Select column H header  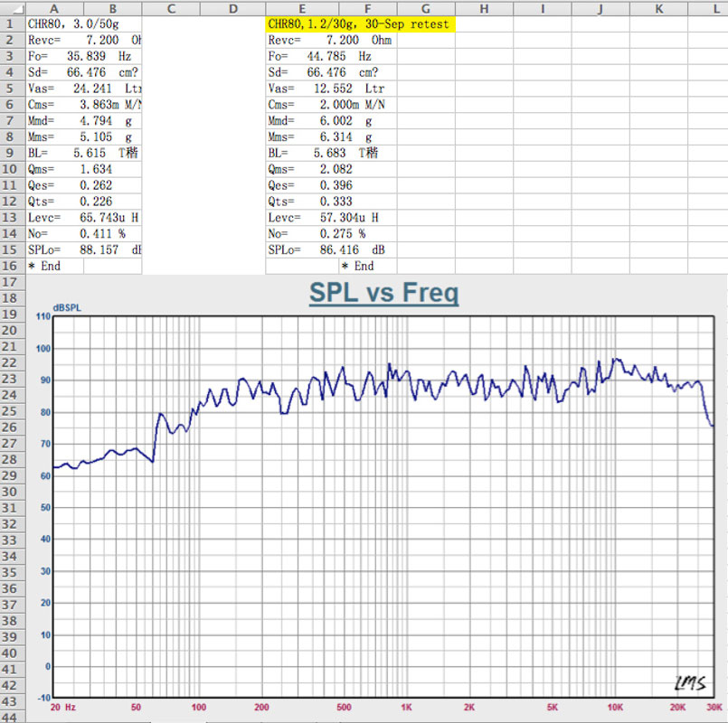484,9
